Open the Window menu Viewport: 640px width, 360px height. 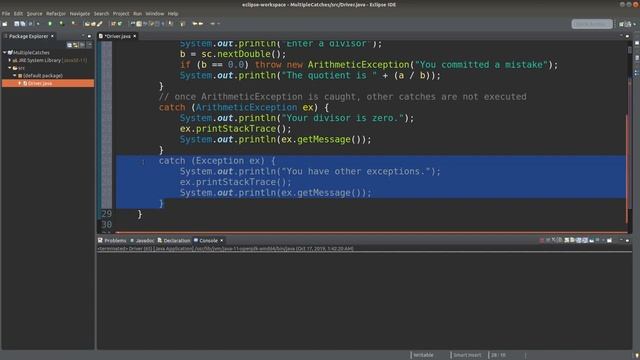tap(155, 13)
